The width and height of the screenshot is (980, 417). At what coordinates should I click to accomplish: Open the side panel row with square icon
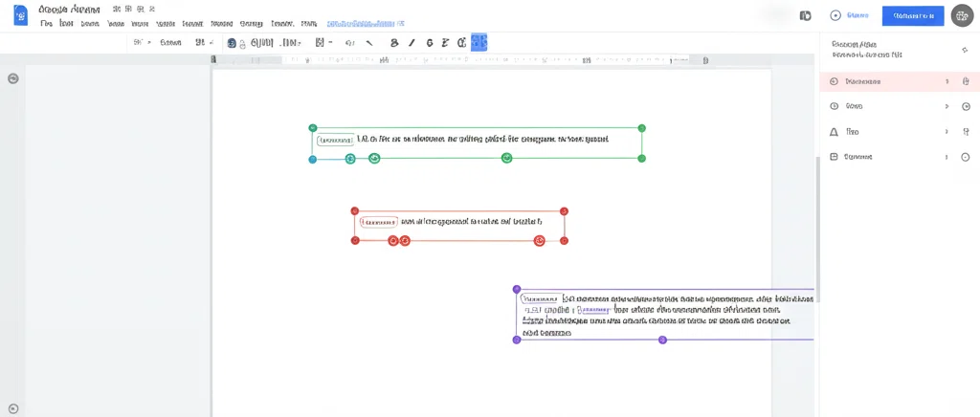[900, 157]
